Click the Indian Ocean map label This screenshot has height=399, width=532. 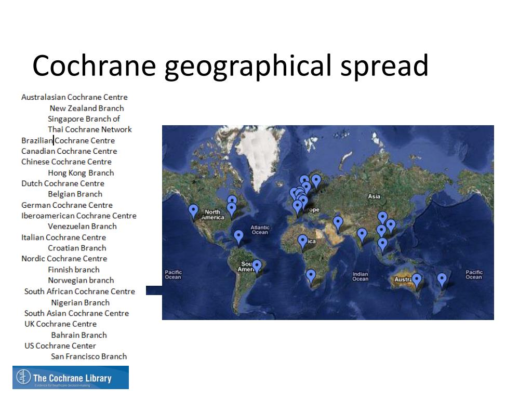(x=360, y=276)
